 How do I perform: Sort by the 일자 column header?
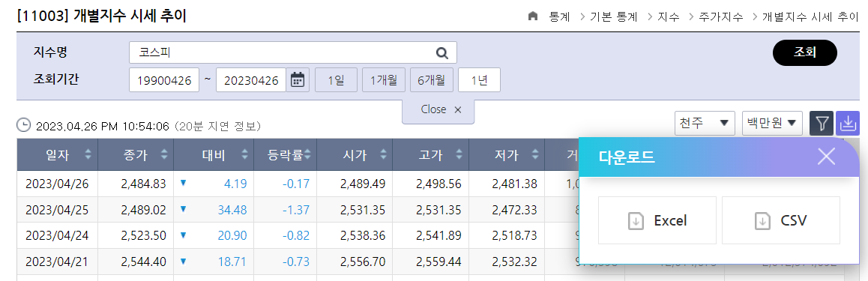pos(58,155)
